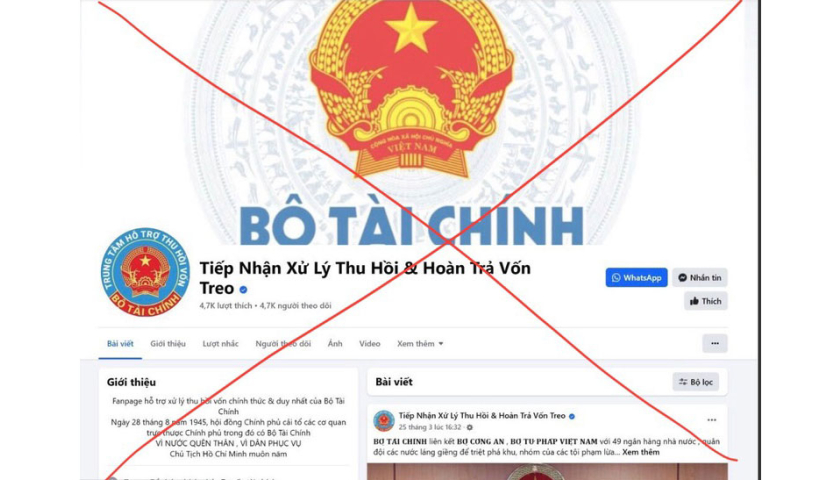Like the page with Thích button
The height and width of the screenshot is (480, 840).
(706, 301)
